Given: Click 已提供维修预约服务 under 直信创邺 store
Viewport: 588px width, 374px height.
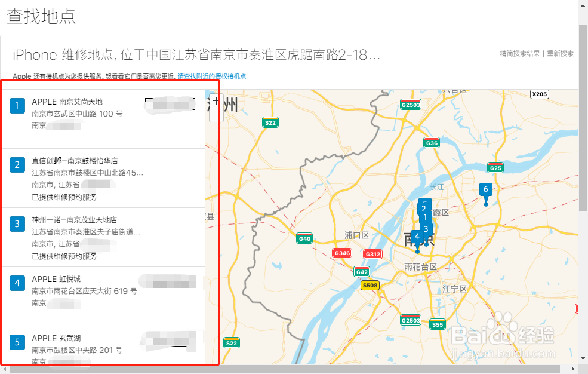Looking at the screenshot, I should [64, 197].
